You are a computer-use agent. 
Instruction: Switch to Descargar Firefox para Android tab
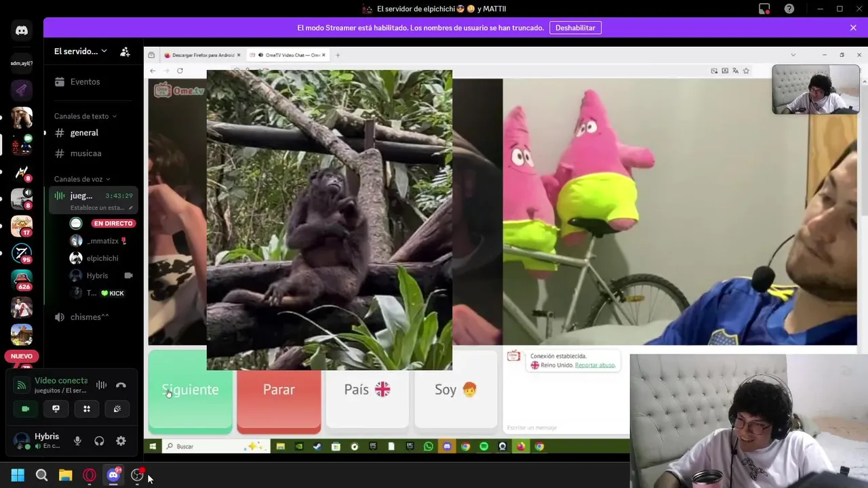pos(201,55)
